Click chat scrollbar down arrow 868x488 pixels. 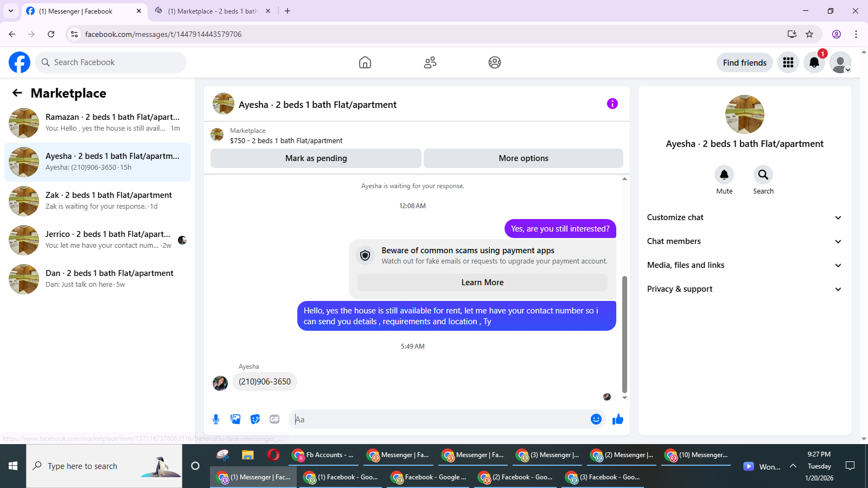pyautogui.click(x=624, y=397)
